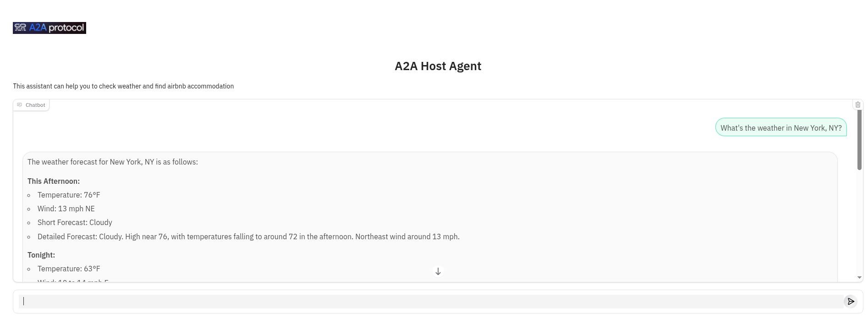Focus the message input field
The image size is (868, 319).
pyautogui.click(x=431, y=301)
